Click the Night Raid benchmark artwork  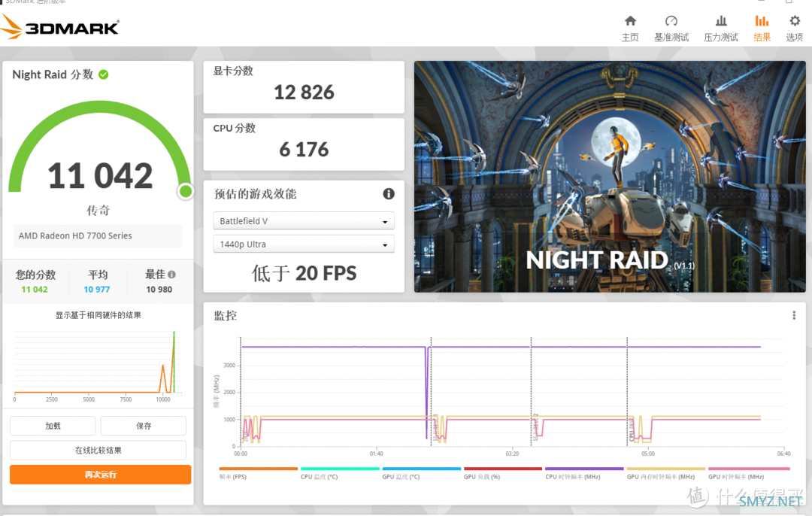[610, 177]
